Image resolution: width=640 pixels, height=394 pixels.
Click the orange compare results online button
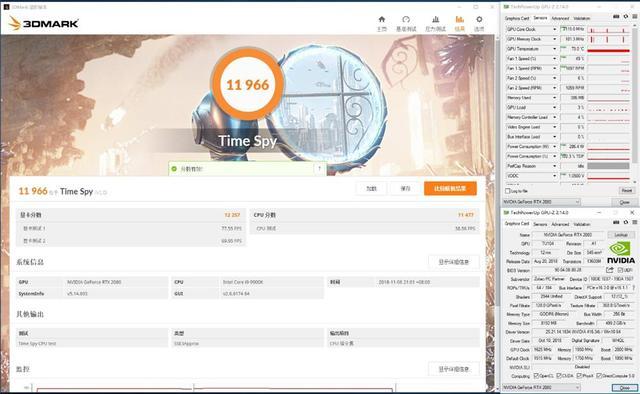(x=450, y=189)
